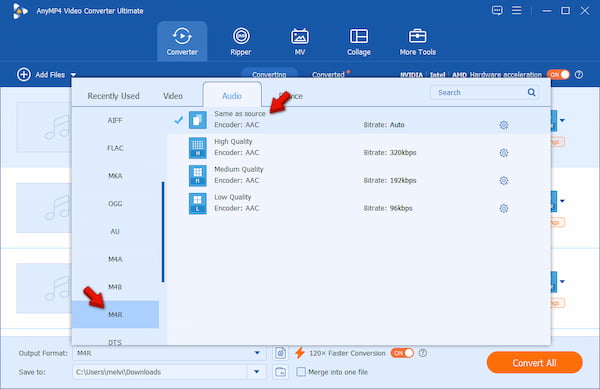Switch to the Converted tab
This screenshot has height=389, width=600.
click(x=328, y=75)
